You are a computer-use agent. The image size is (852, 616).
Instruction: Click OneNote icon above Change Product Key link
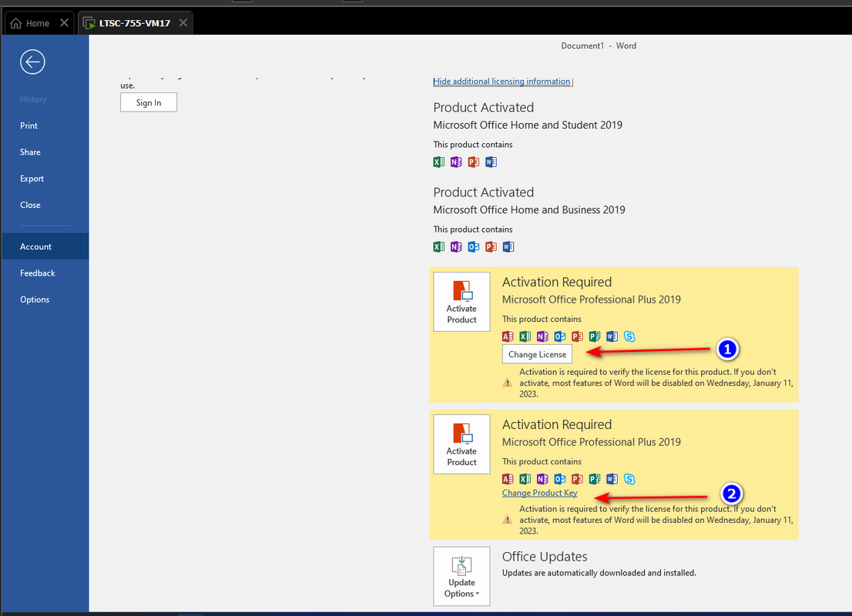tap(542, 479)
